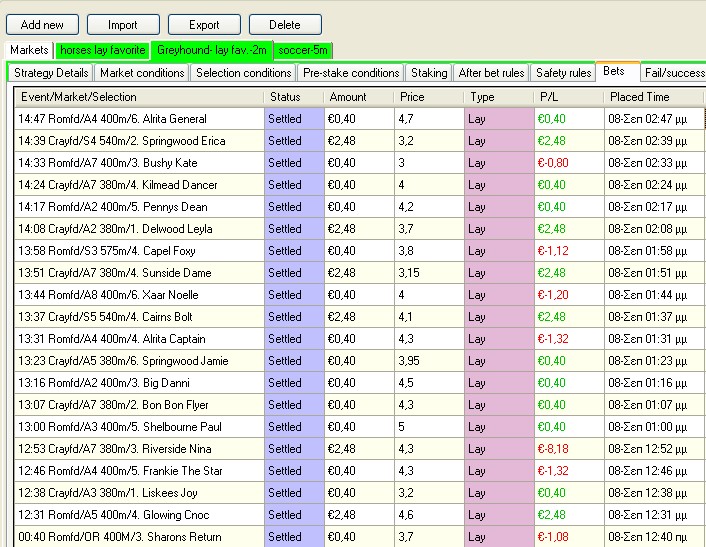Select the Greyhound- lay fav.-2m tab
Screen dimensions: 706x547
(x=212, y=50)
